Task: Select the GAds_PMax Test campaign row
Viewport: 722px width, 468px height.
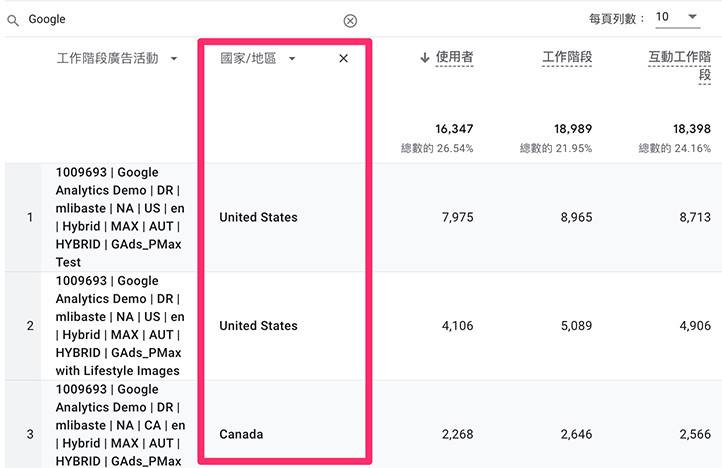Action: click(x=120, y=217)
